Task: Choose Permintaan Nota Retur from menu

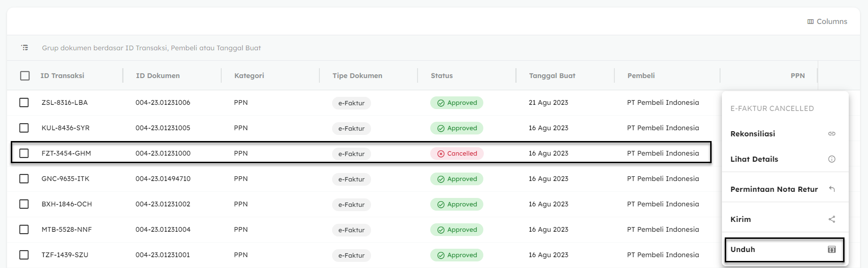Action: click(x=774, y=189)
